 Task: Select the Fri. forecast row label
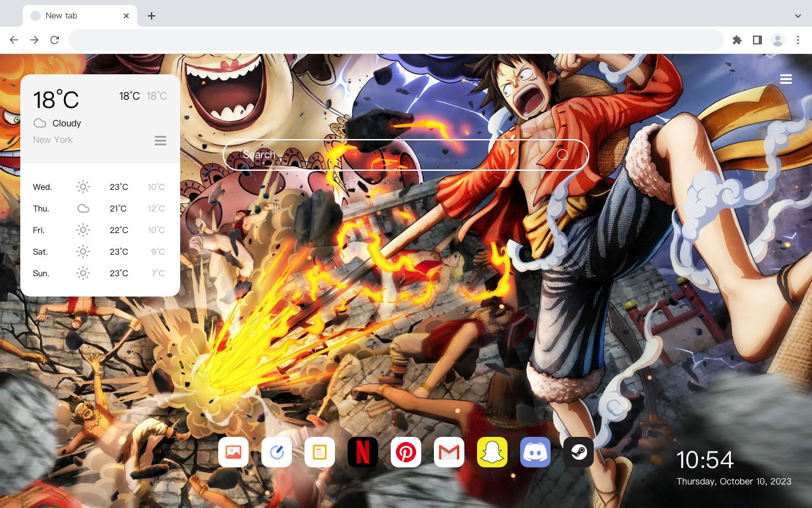point(39,230)
